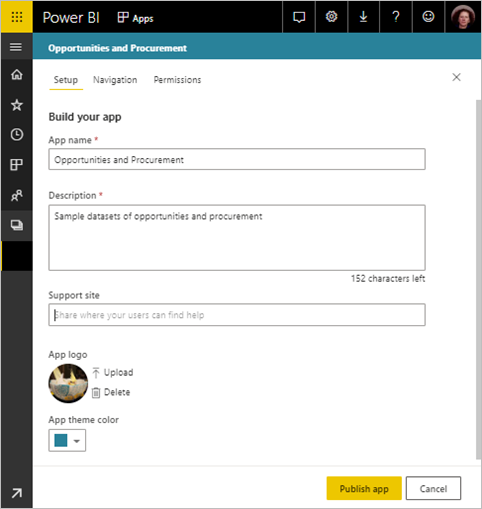Open the feedback smiley icon
The width and height of the screenshot is (482, 509).
428,17
